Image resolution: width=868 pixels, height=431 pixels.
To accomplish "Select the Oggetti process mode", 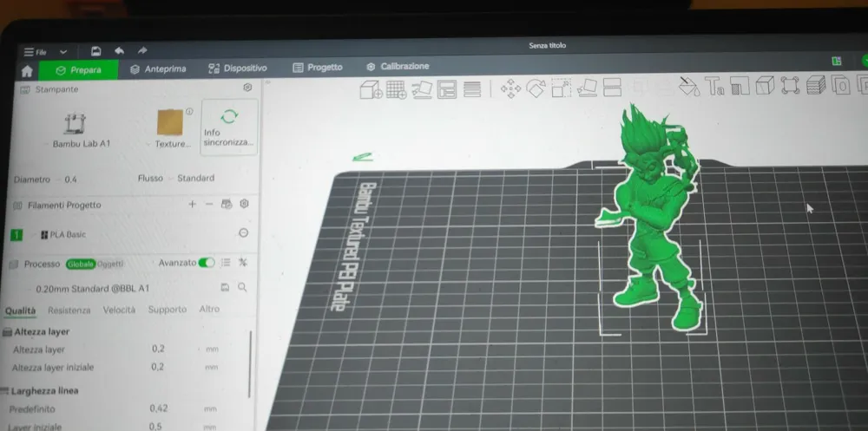I will (x=110, y=264).
